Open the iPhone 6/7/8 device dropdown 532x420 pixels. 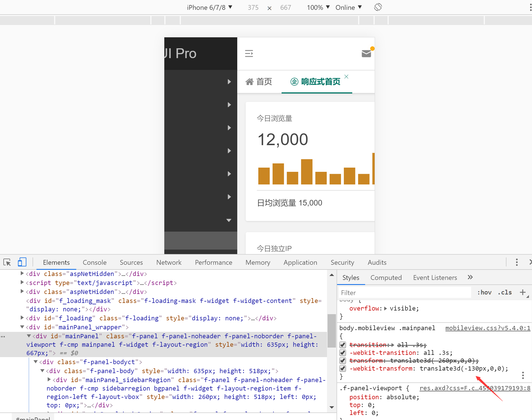[x=209, y=8]
